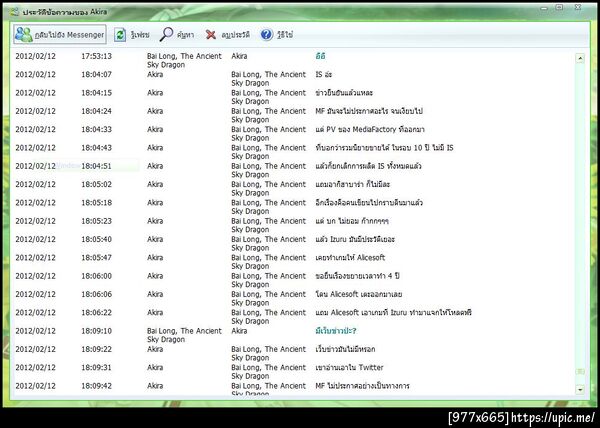Click message mentioning 'Twitter'
The width and height of the screenshot is (600, 428).
349,368
